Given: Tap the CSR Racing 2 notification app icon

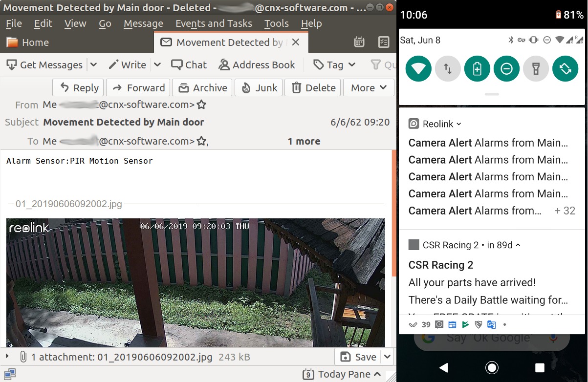Looking at the screenshot, I should click(414, 245).
